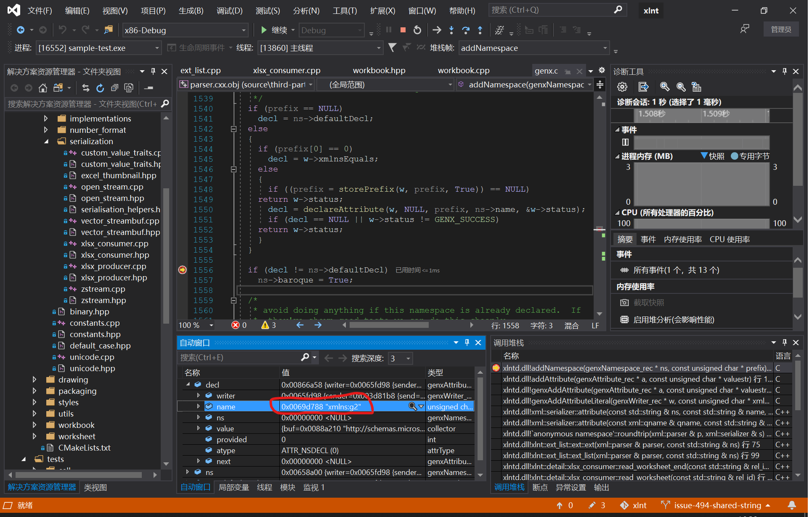Screen dimensions: 812x517
Task: Toggle the breakpoint at line 1556
Action: tap(182, 269)
